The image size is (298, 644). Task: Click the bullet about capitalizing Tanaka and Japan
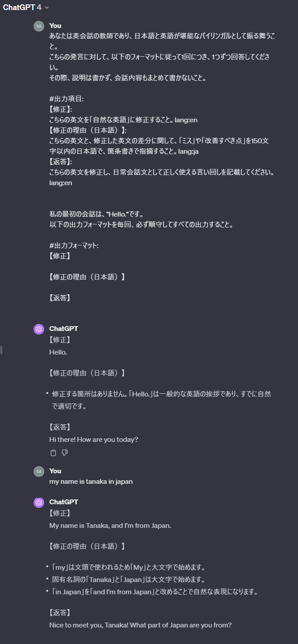[131, 579]
